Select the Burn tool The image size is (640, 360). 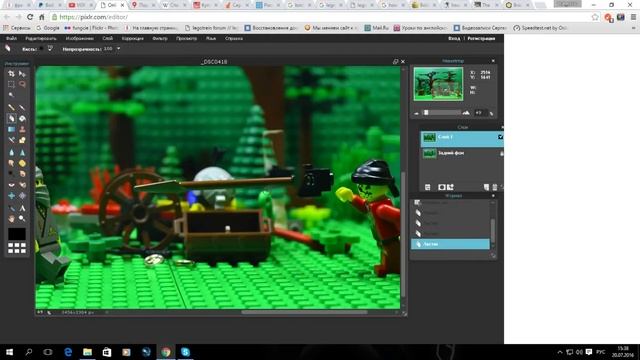[x=22, y=173]
